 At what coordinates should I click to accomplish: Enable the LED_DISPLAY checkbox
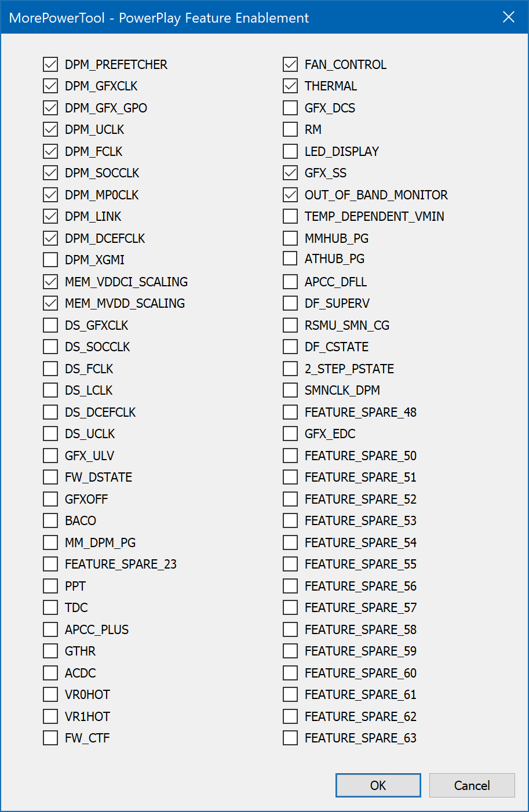point(290,151)
